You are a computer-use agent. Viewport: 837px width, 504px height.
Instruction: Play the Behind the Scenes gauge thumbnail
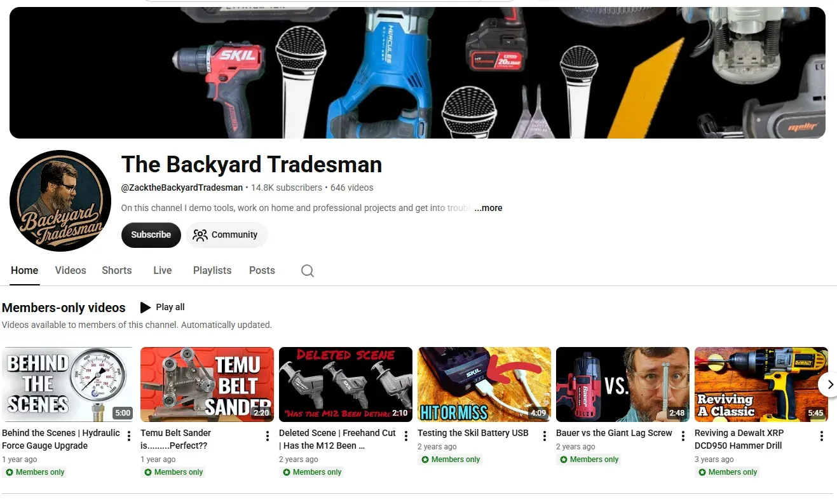tap(69, 384)
